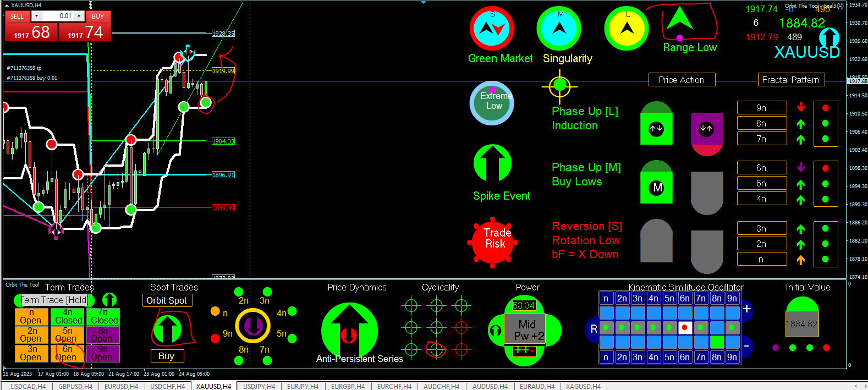
Task: Toggle the orange 'n Open' cell
Action: tap(31, 316)
